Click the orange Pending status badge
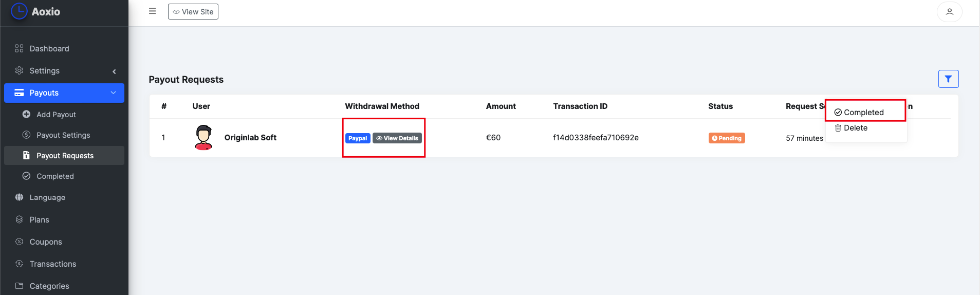The height and width of the screenshot is (295, 980). 727,138
